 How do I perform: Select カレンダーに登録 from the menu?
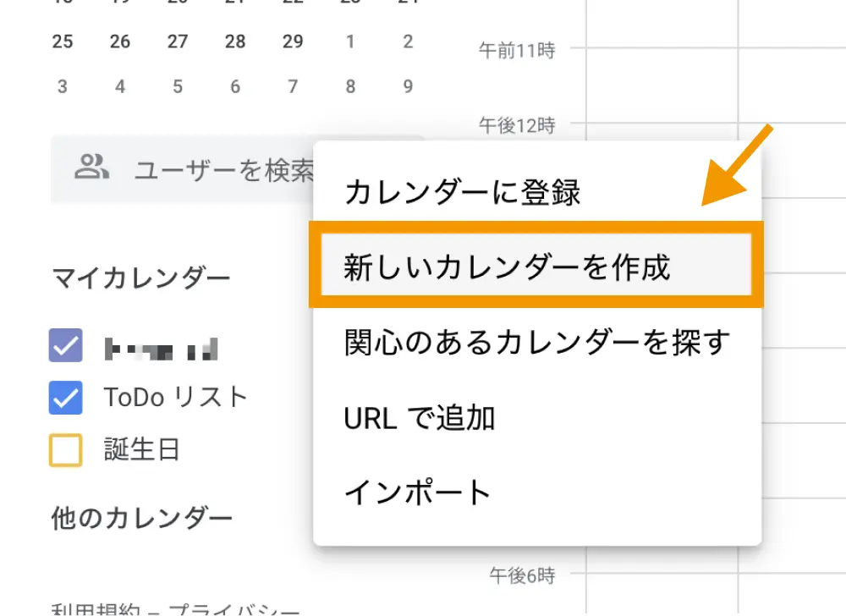coord(462,193)
